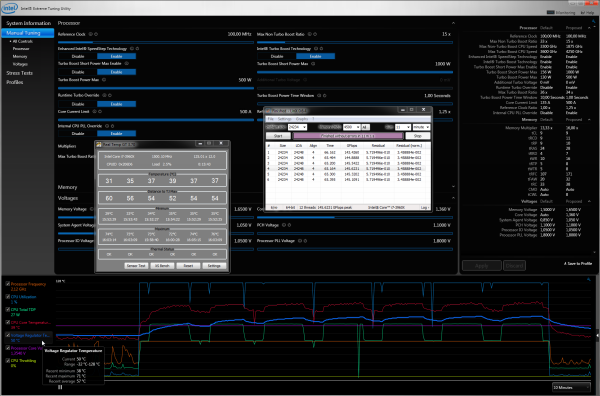Collapse the Processor section chevron
The image size is (600, 396).
click(453, 23)
